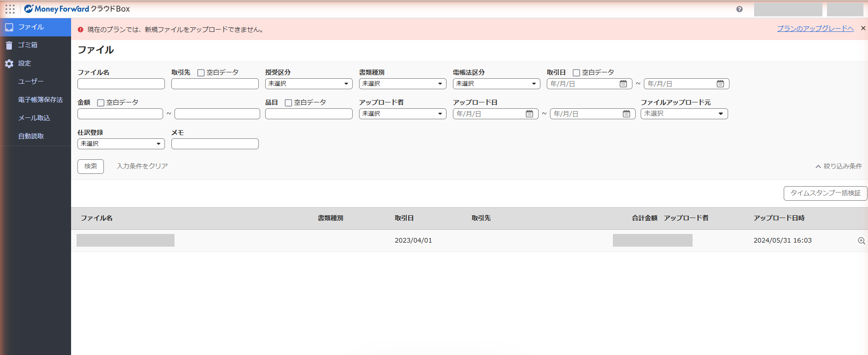Click the Money Forward logo

point(77,9)
